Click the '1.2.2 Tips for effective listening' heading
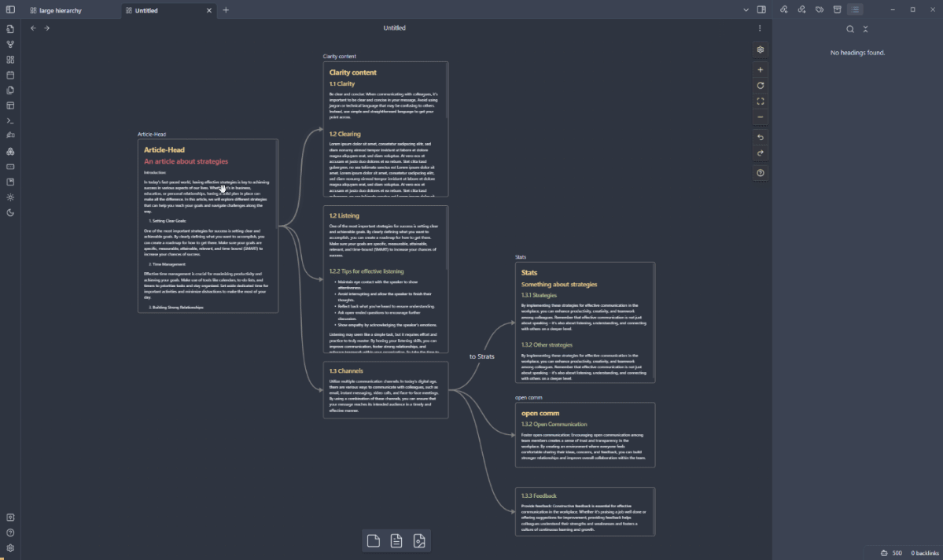The width and height of the screenshot is (943, 560). (x=367, y=271)
